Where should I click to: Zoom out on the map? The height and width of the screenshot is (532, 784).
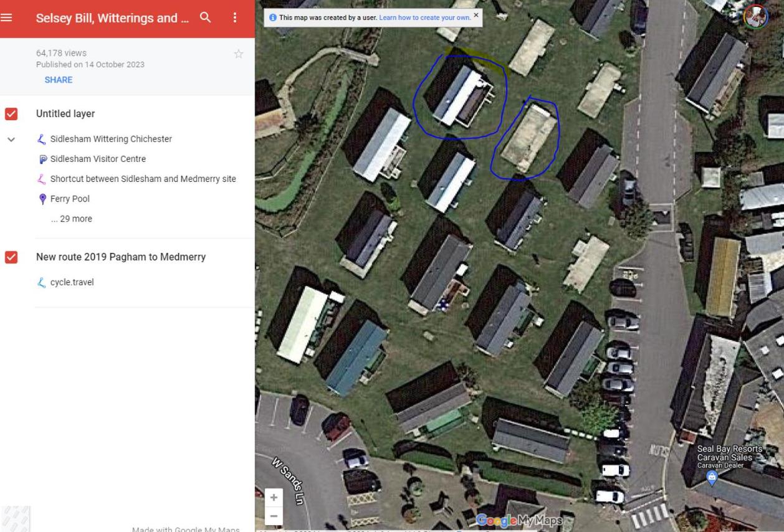pyautogui.click(x=273, y=516)
